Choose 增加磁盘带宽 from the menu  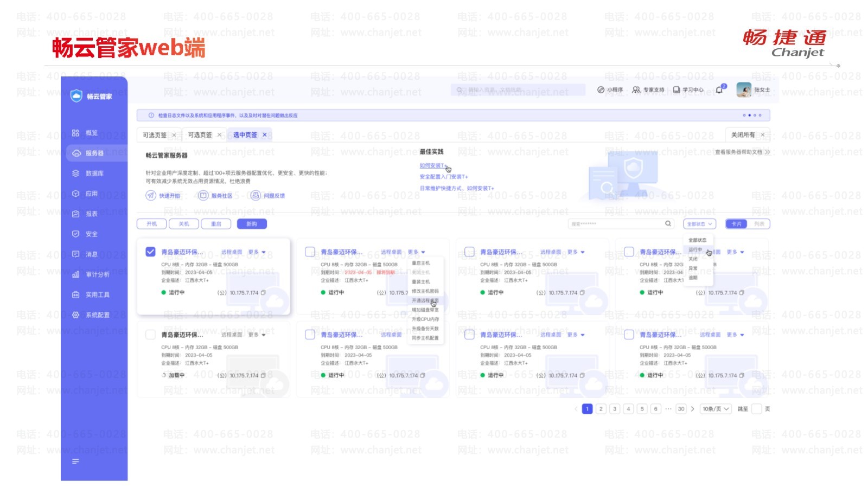click(425, 310)
